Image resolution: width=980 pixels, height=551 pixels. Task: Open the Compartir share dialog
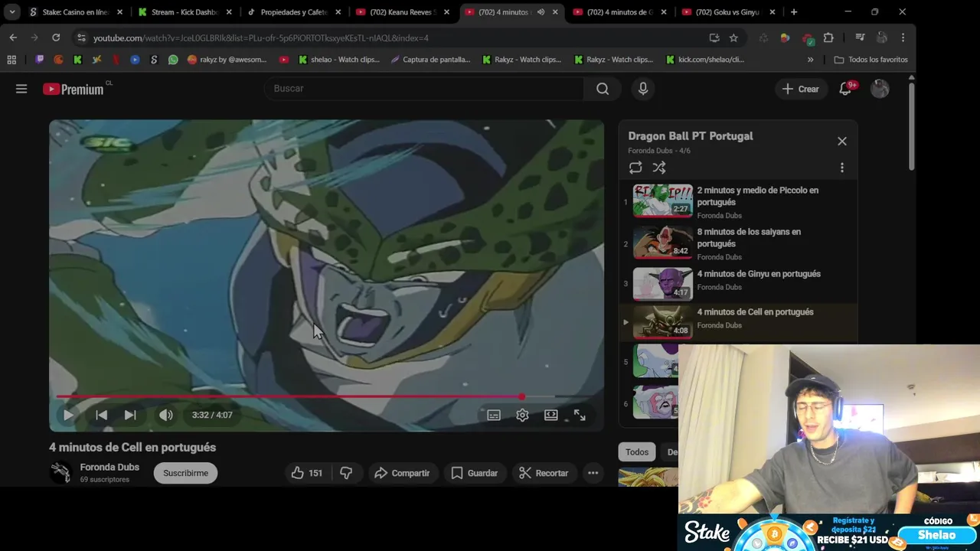click(402, 473)
